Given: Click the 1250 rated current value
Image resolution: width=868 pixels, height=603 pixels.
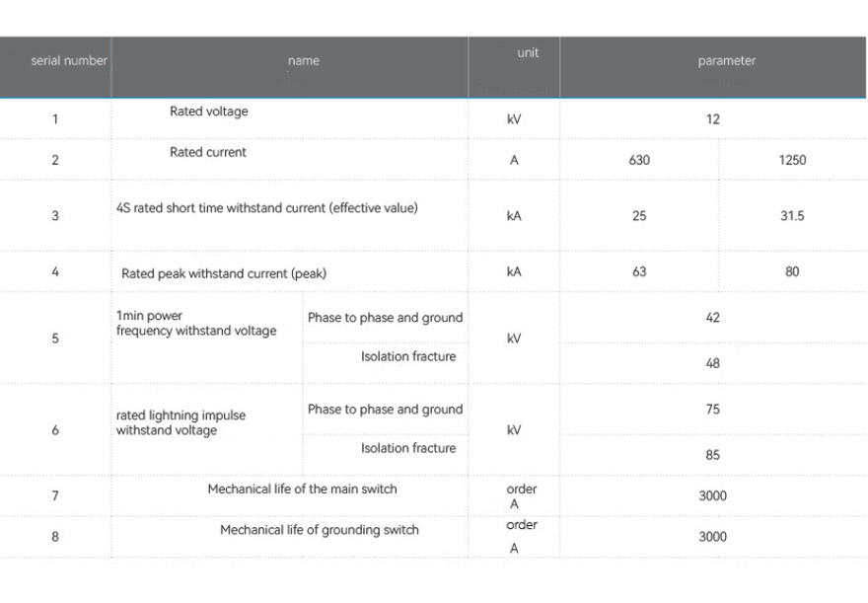Looking at the screenshot, I should (792, 160).
